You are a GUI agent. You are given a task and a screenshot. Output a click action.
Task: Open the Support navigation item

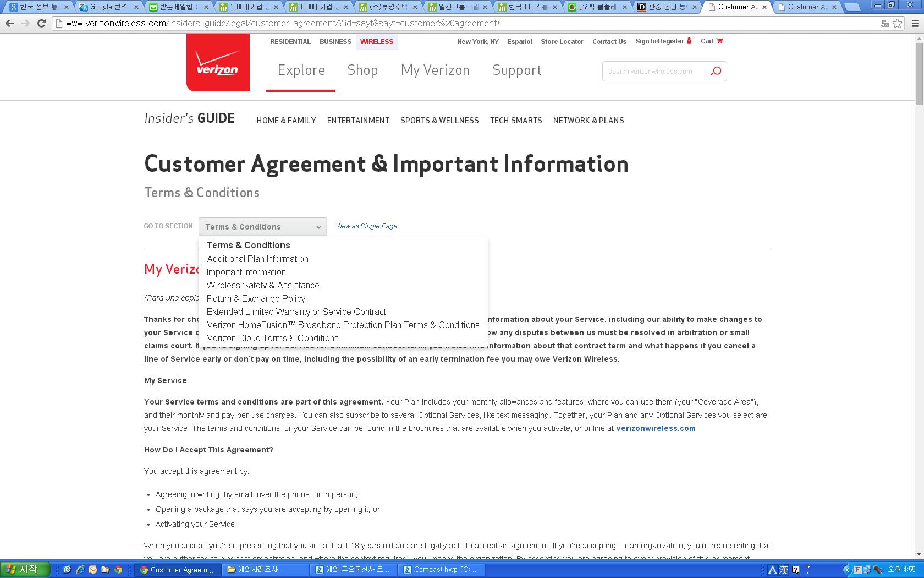pos(517,70)
